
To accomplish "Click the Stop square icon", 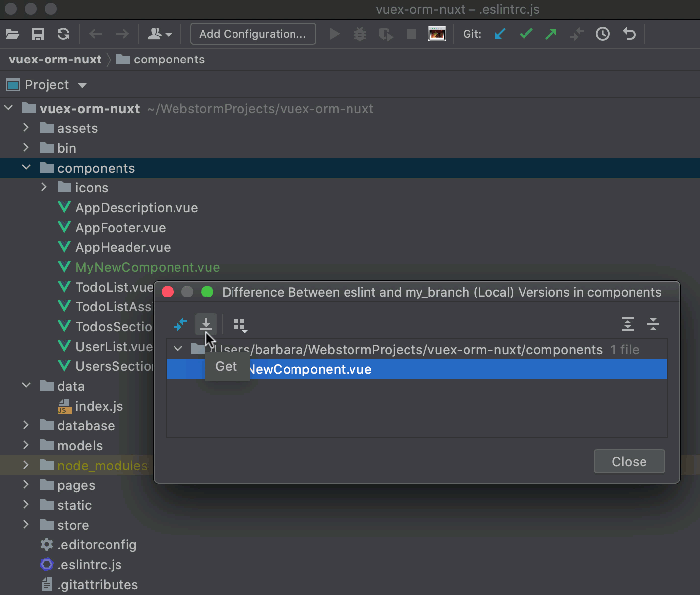I will 411,34.
